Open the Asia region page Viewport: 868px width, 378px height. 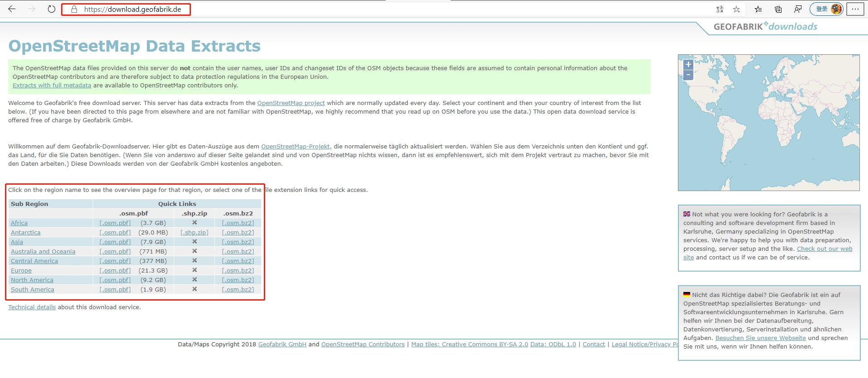pos(17,242)
